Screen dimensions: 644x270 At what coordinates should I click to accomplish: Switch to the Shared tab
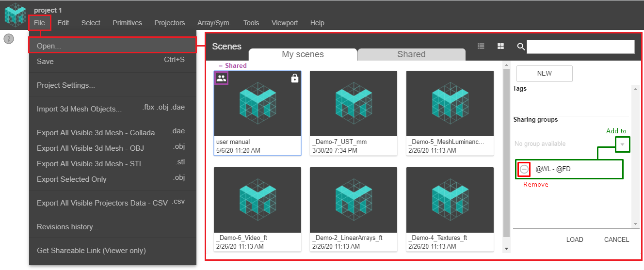tap(411, 54)
